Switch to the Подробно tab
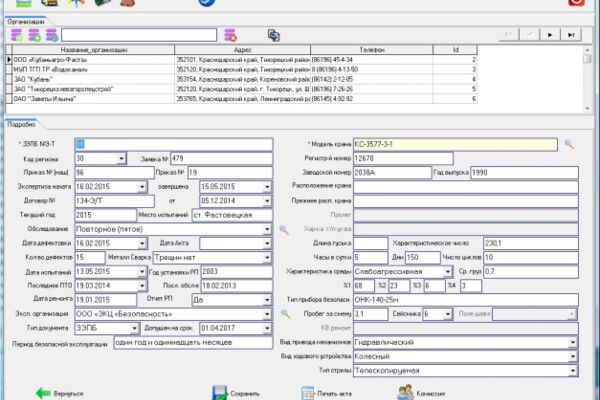 21,124
